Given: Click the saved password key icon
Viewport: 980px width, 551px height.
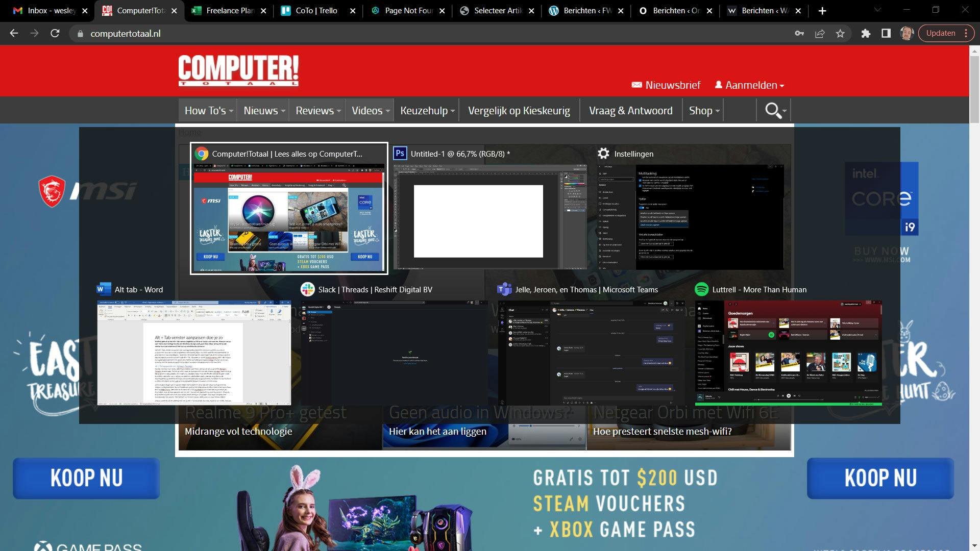Looking at the screenshot, I should pos(800,33).
